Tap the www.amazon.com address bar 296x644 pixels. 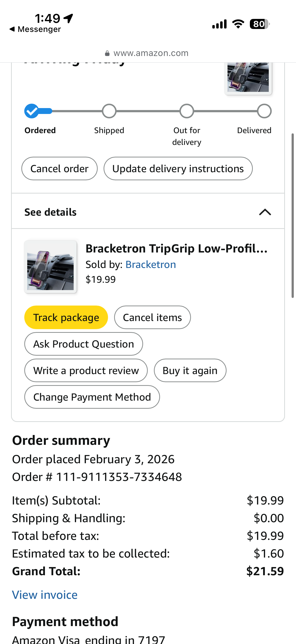click(x=151, y=53)
